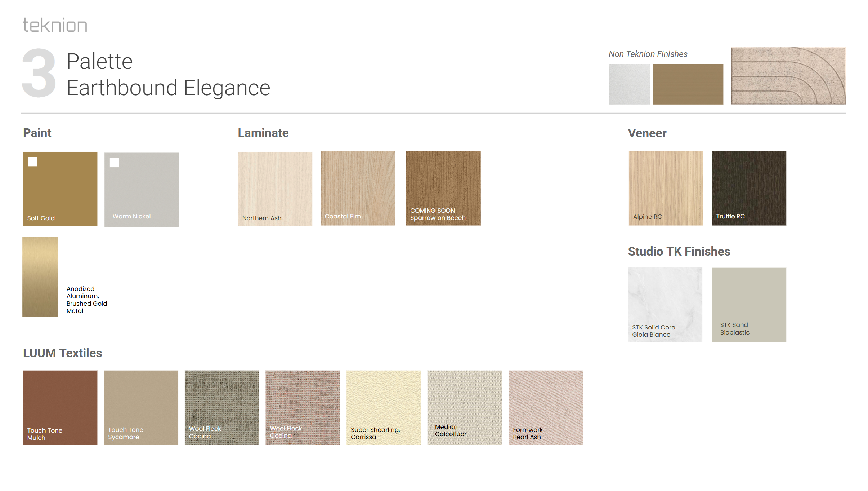This screenshot has height=491, width=868.
Task: Select the Touch Tone Sycamore textile
Action: pyautogui.click(x=141, y=408)
